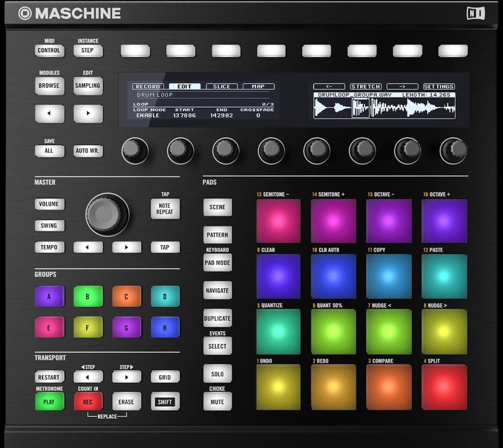Toggle the STEP mode button
Image resolution: width=503 pixels, height=448 pixels.
88,50
